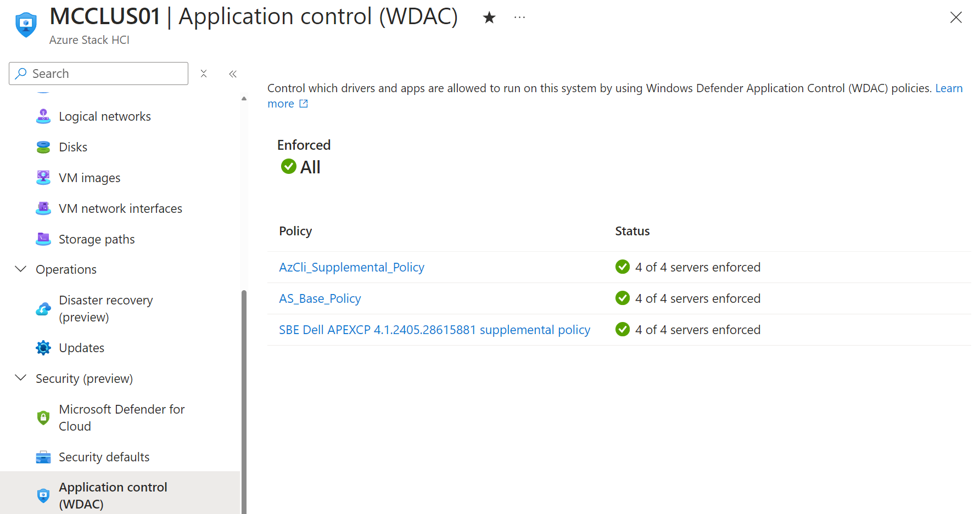Click the Azure Stack HCI shield icon
The image size is (980, 514).
[26, 24]
